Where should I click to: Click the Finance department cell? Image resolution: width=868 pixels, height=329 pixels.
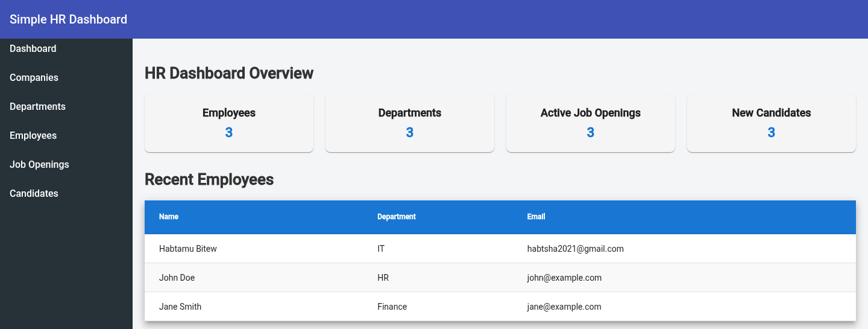tap(392, 307)
